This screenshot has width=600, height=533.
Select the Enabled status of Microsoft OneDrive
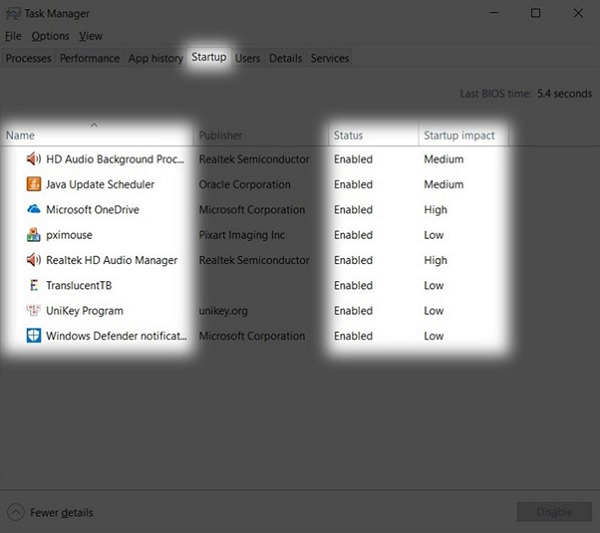pyautogui.click(x=353, y=210)
